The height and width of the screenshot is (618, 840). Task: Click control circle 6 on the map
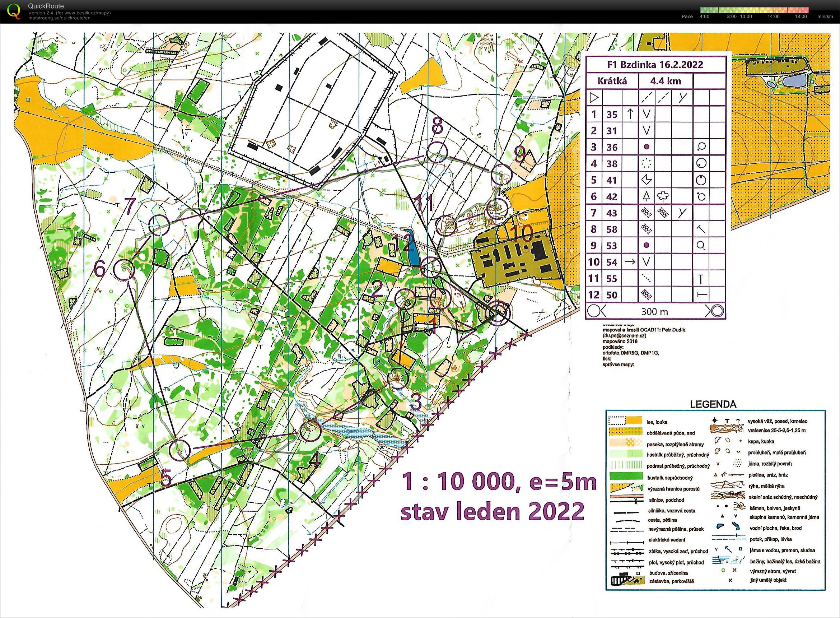124,270
